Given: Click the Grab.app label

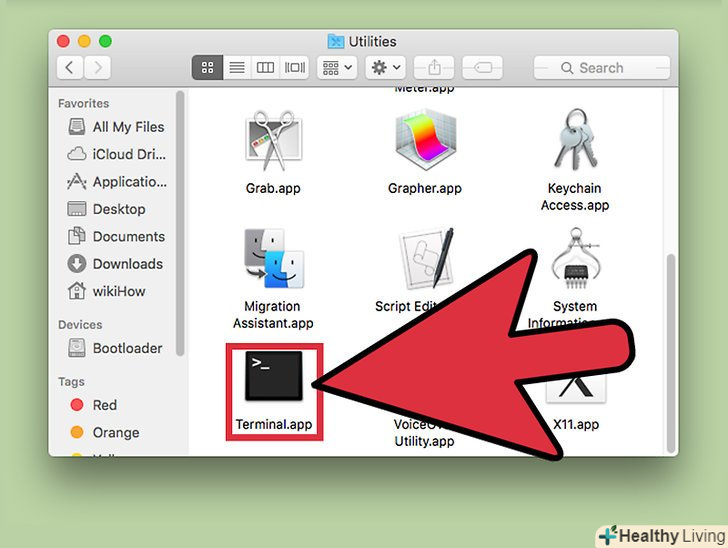Looking at the screenshot, I should (x=273, y=188).
